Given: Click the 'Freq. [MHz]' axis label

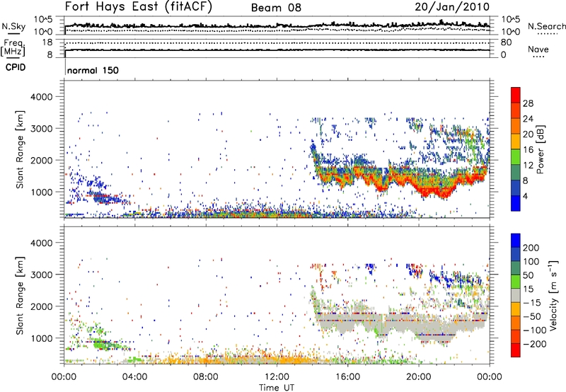Looking at the screenshot, I should click(13, 47).
